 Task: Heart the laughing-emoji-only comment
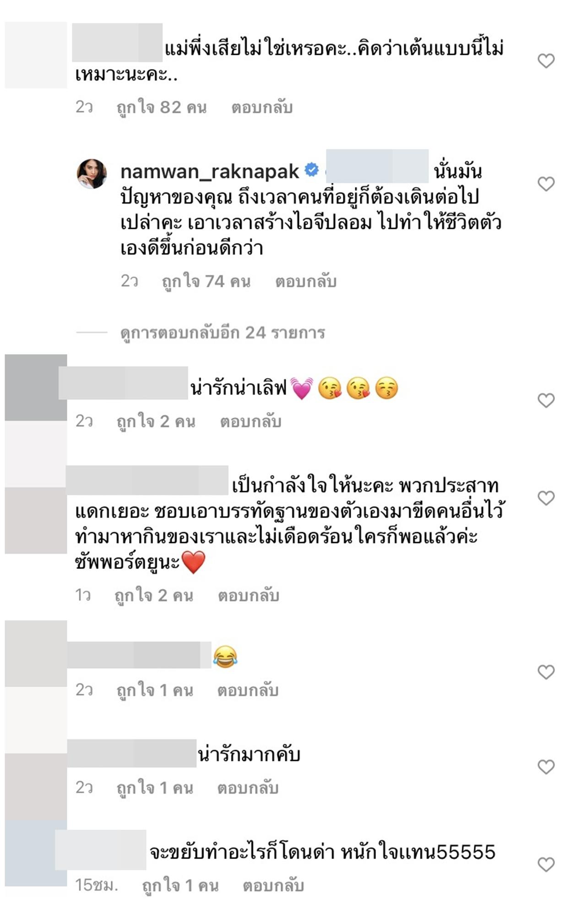point(546,671)
